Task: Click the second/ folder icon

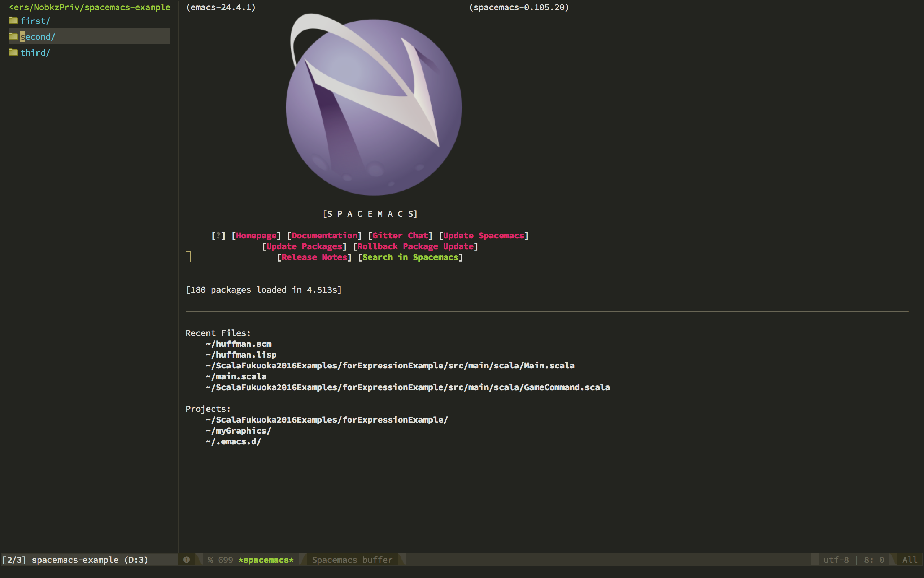Action: tap(13, 36)
